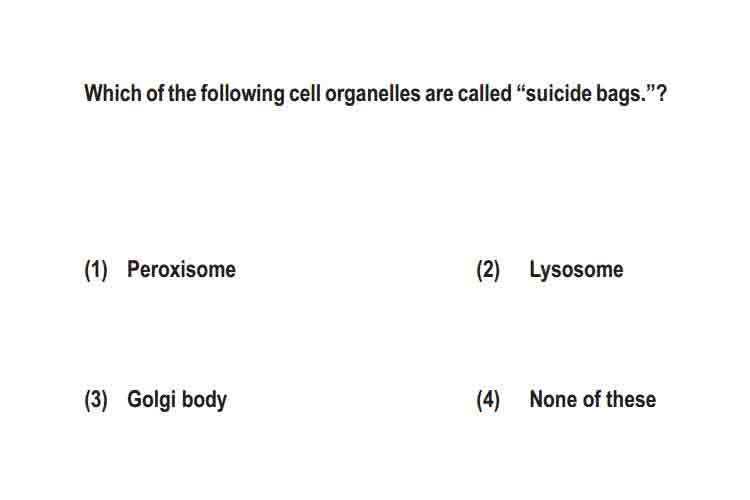Select the Peroxisome answer option
Screen dimensions: 750x500
(181, 269)
